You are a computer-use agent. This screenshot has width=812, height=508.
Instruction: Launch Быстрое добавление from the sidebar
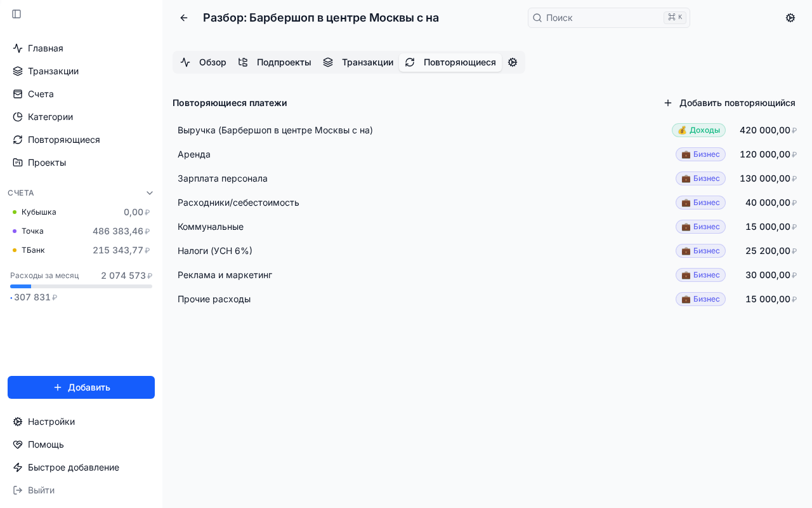tap(73, 467)
